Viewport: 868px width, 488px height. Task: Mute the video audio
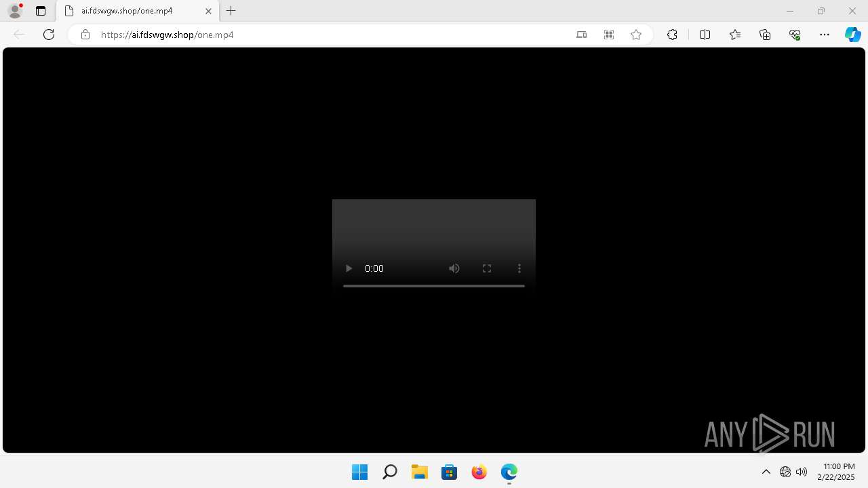point(454,268)
